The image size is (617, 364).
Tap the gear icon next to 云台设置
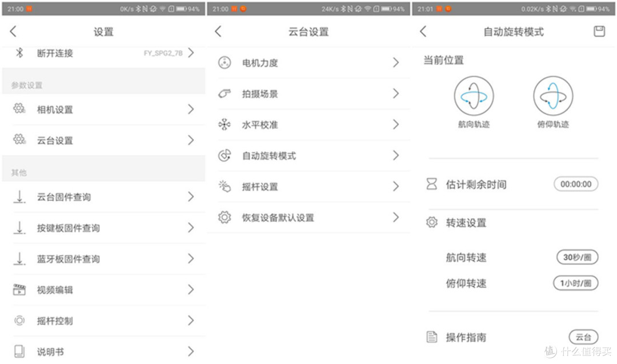pyautogui.click(x=19, y=140)
